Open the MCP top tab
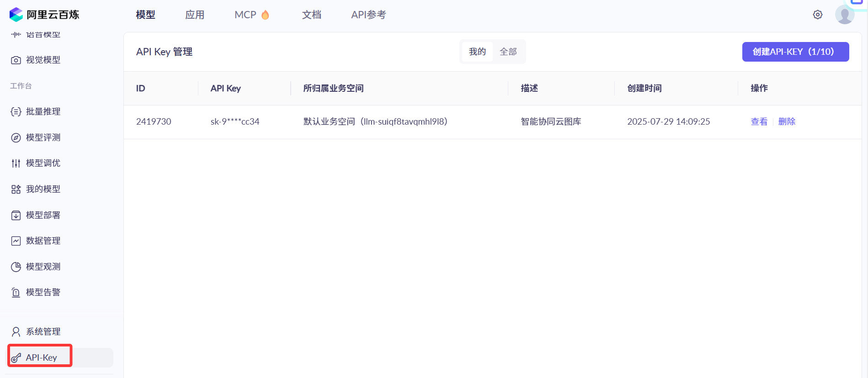The image size is (868, 378). coord(245,15)
